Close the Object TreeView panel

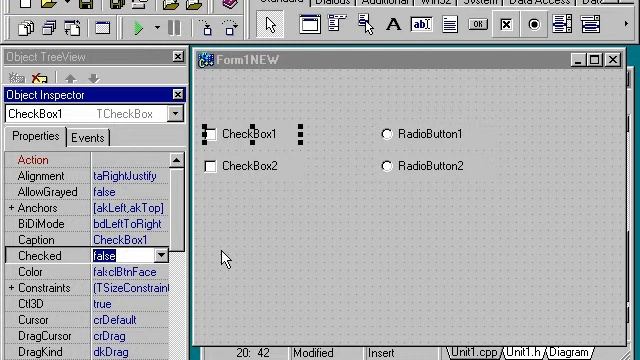point(178,56)
